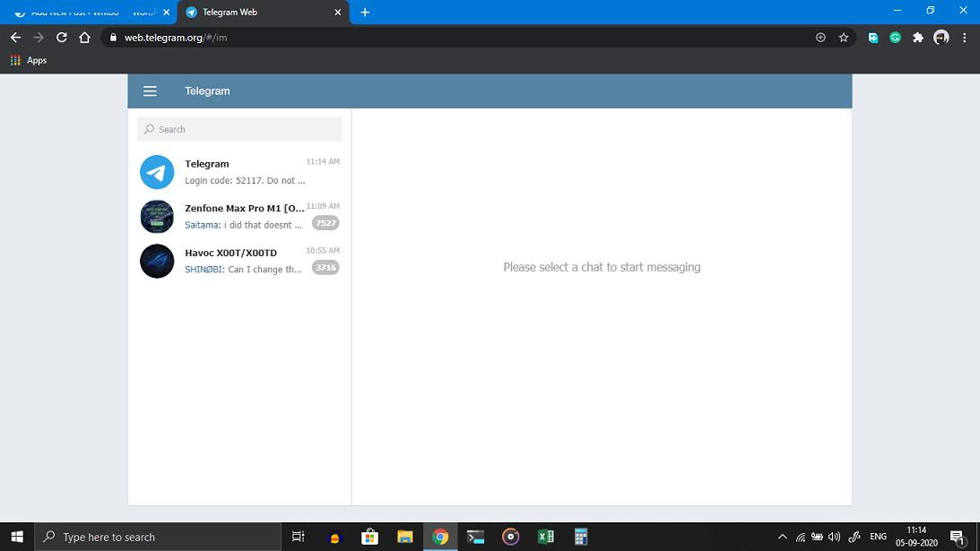The image size is (980, 551).
Task: Open the Havoc X00T/X00TD group chat
Action: 239,261
